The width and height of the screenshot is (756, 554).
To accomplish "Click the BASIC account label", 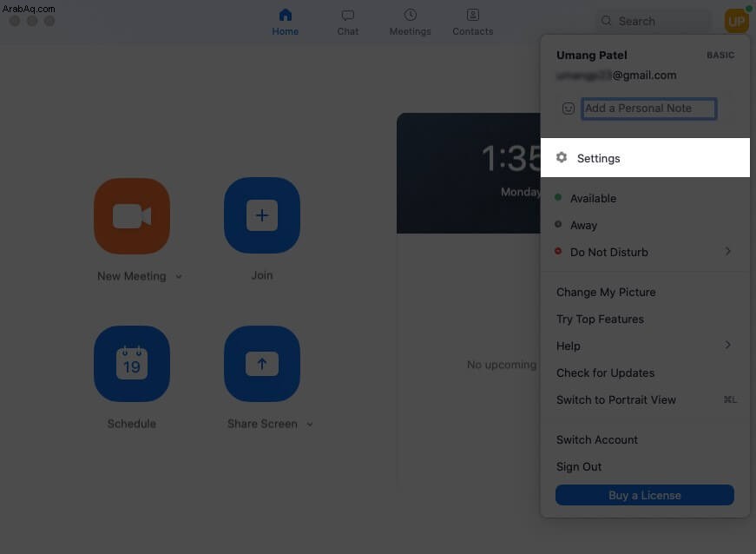I will [x=720, y=56].
